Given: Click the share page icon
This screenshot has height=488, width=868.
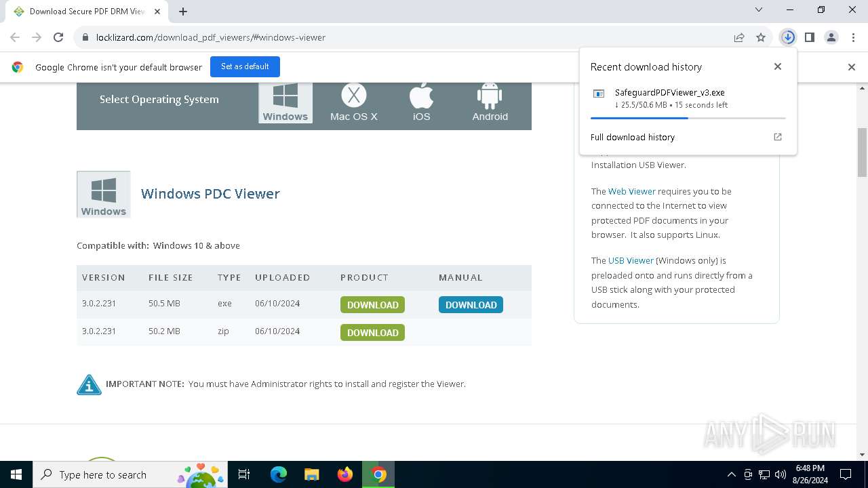Looking at the screenshot, I should 739,37.
